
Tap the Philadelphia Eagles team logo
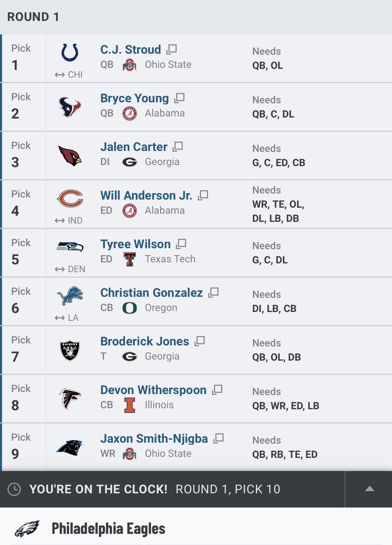coord(27,528)
